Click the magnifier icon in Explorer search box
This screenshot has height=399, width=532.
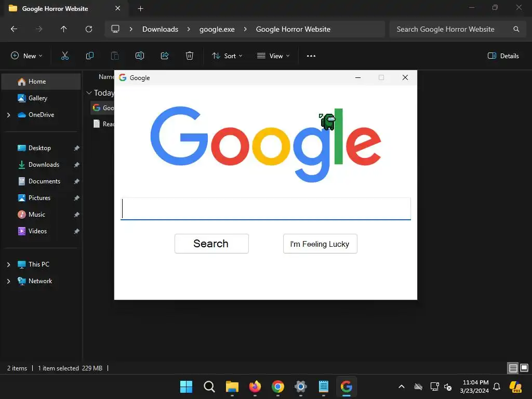[x=516, y=29]
